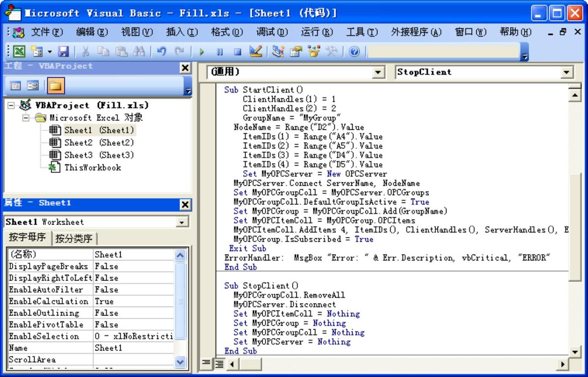The height and width of the screenshot is (377, 588).
Task: Select Sheet3 (Sheet3) in project tree
Action: (x=99, y=155)
